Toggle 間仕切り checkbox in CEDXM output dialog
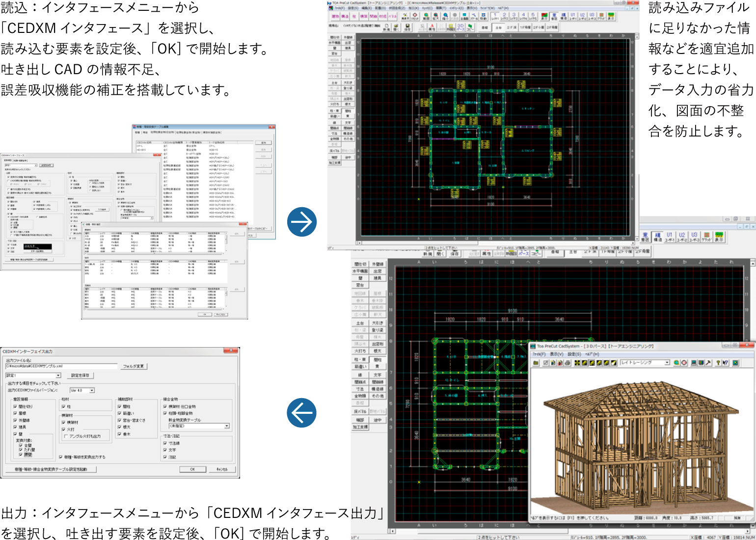The width and height of the screenshot is (756, 540). click(x=15, y=406)
